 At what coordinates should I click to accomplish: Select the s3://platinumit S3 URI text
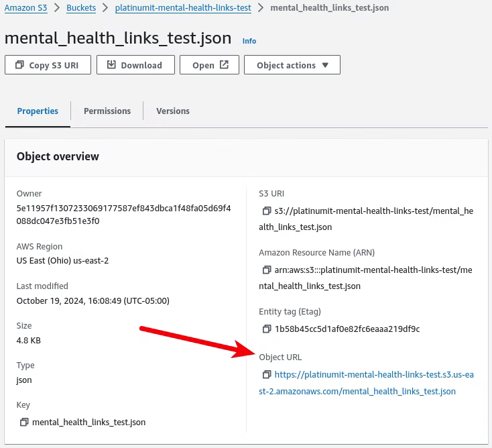[366, 219]
